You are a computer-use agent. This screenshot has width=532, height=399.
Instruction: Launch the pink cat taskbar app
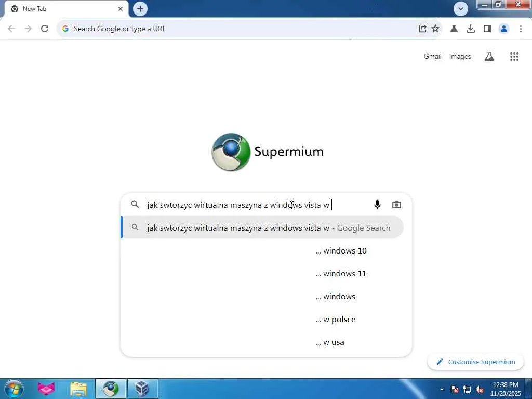[46, 389]
